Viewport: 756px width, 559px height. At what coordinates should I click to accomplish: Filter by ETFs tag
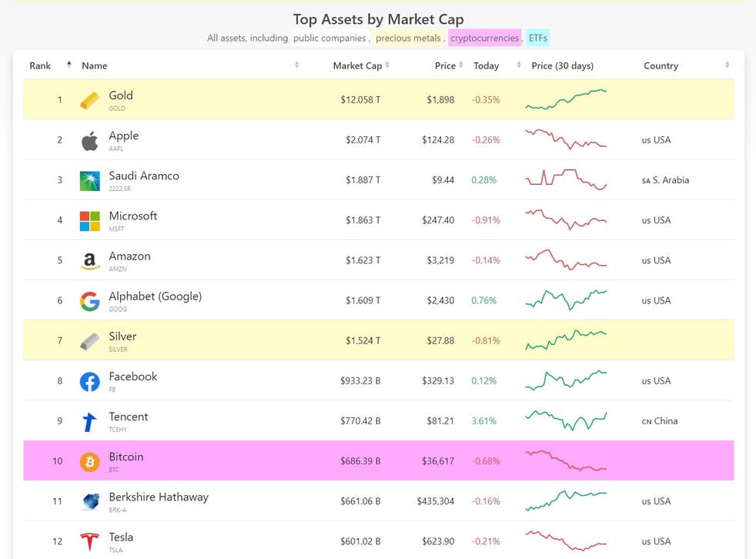(x=537, y=38)
